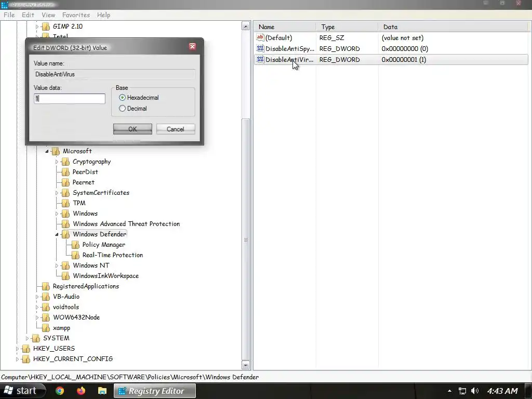Click the Registry Editor taskbar button
The image size is (532, 399).
point(155,391)
